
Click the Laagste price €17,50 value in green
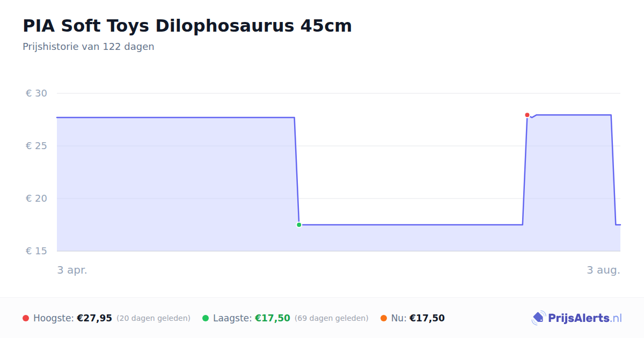pos(273,318)
